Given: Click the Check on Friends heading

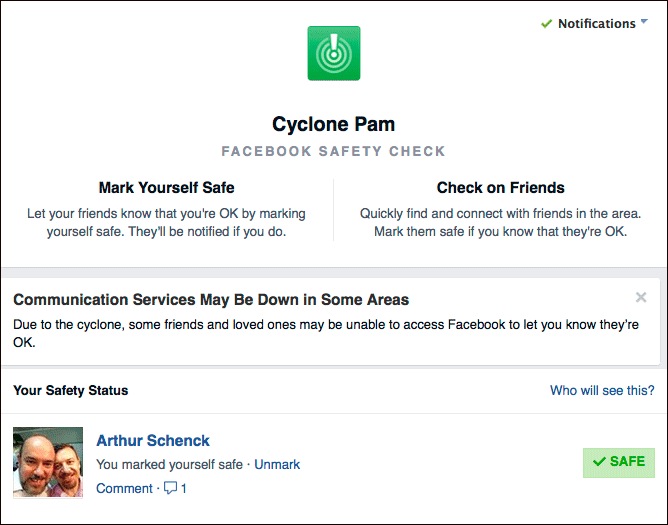Looking at the screenshot, I should tap(500, 187).
